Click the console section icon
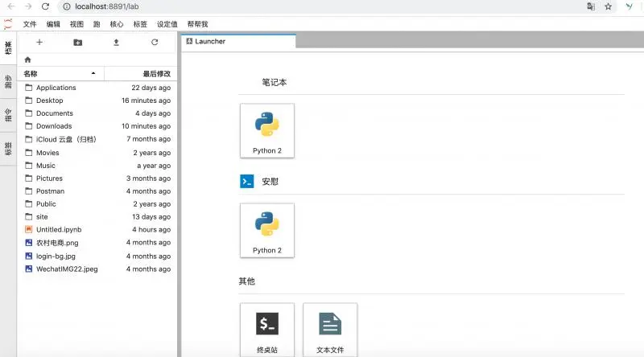644x357 pixels. [247, 181]
